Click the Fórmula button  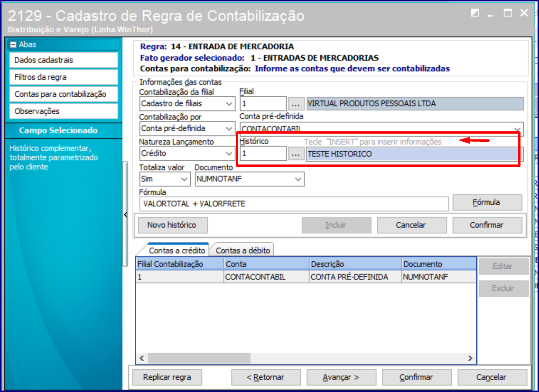(487, 202)
